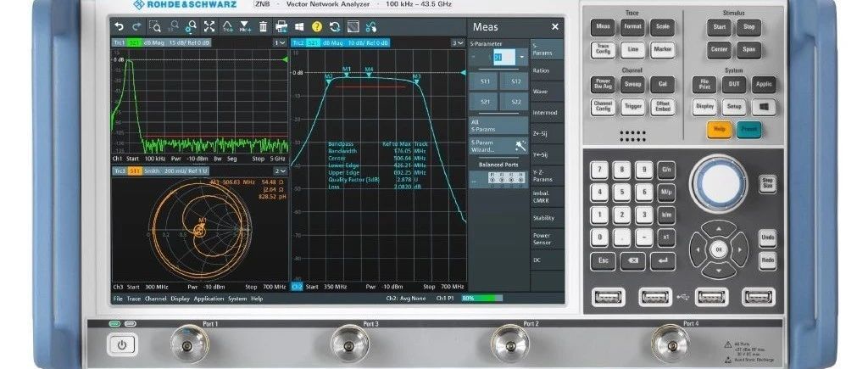
Task: Click the All S-Params button
Action: (498, 126)
